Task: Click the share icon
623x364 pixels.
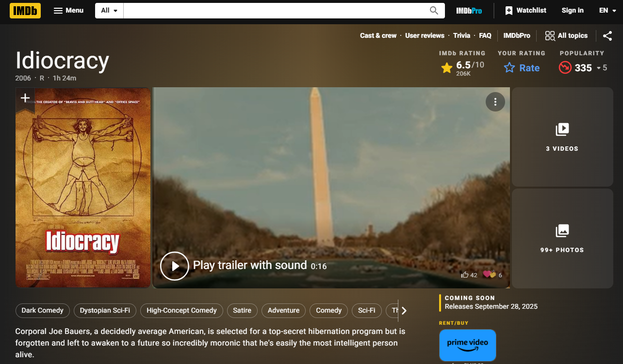Action: [607, 35]
